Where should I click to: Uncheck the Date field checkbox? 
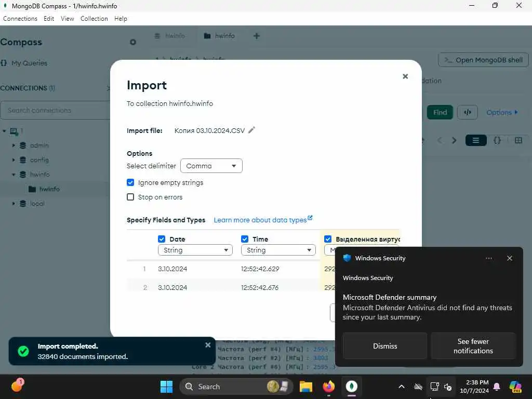pos(162,239)
